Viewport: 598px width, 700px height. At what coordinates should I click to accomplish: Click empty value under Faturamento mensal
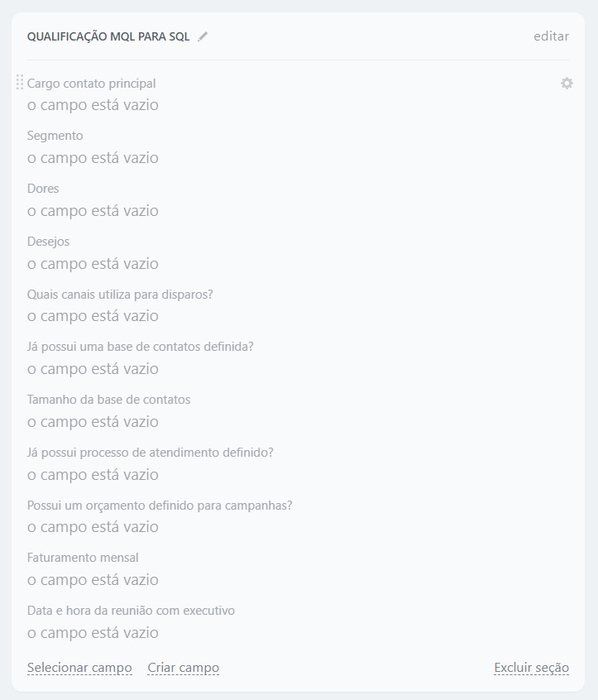point(93,580)
